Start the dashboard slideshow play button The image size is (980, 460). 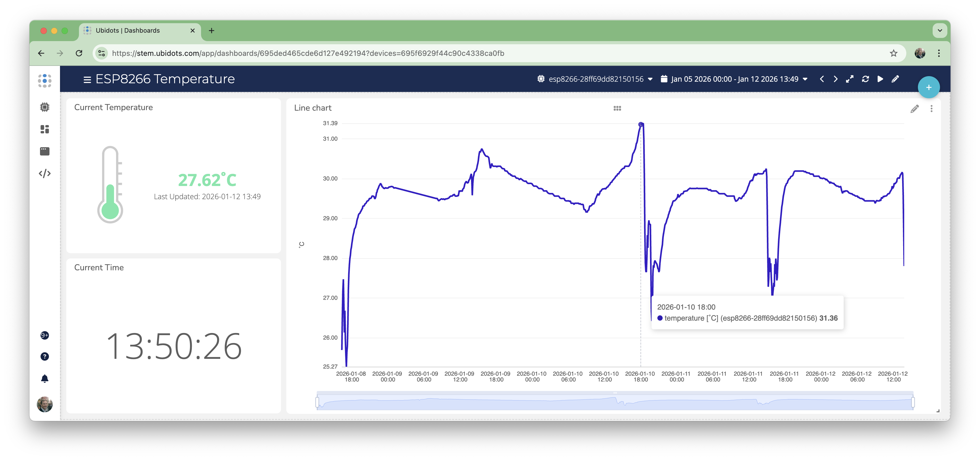pos(880,79)
